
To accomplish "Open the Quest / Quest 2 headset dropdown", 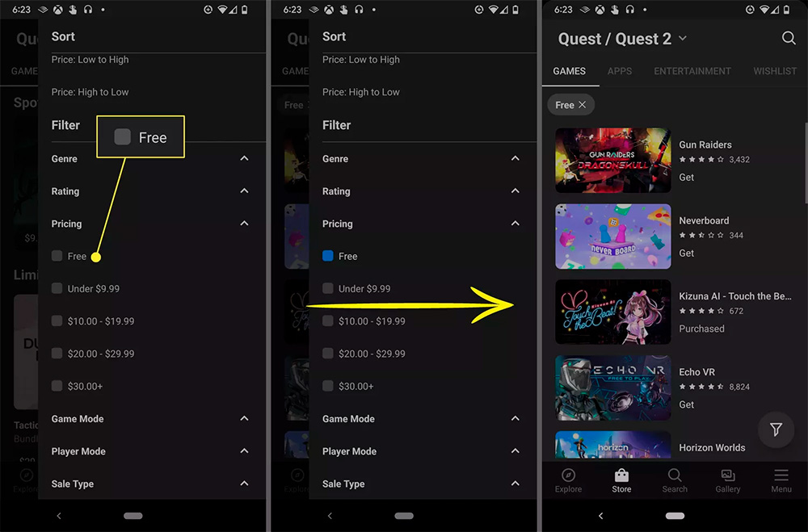I will pos(682,39).
